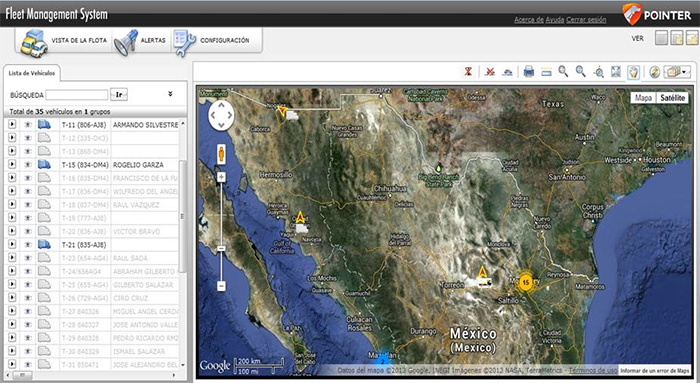Click the first magnifier zoom icon

(563, 71)
